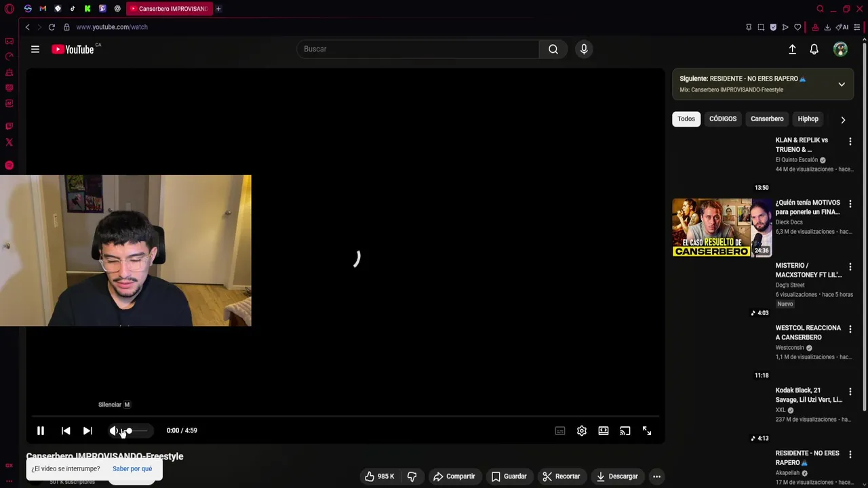Bookmark page with the heart icon
Screen dimensions: 868x488
[x=797, y=27]
